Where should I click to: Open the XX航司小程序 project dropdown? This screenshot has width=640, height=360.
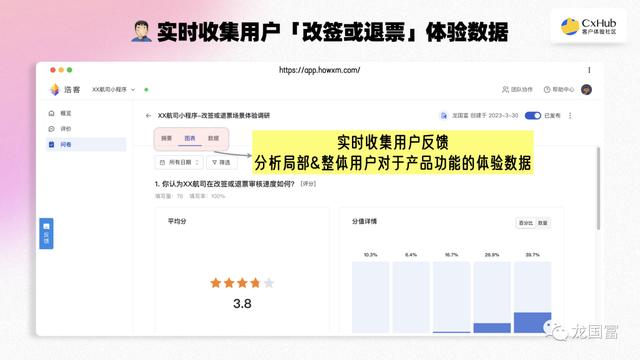click(x=113, y=89)
